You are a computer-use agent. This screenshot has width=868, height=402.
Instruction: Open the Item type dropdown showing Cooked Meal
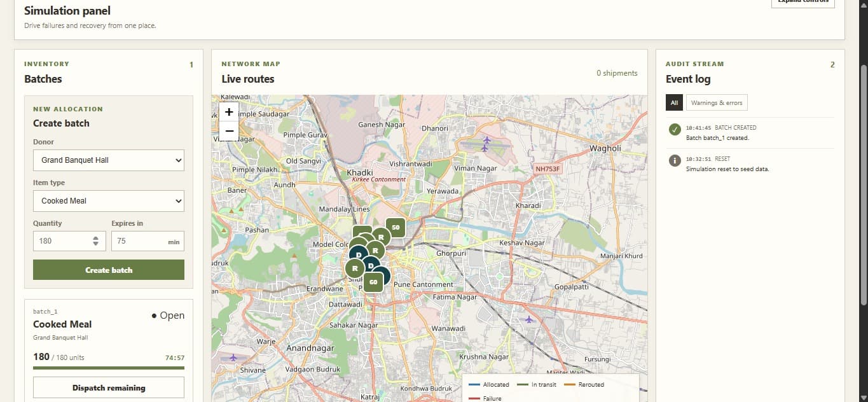pyautogui.click(x=109, y=201)
